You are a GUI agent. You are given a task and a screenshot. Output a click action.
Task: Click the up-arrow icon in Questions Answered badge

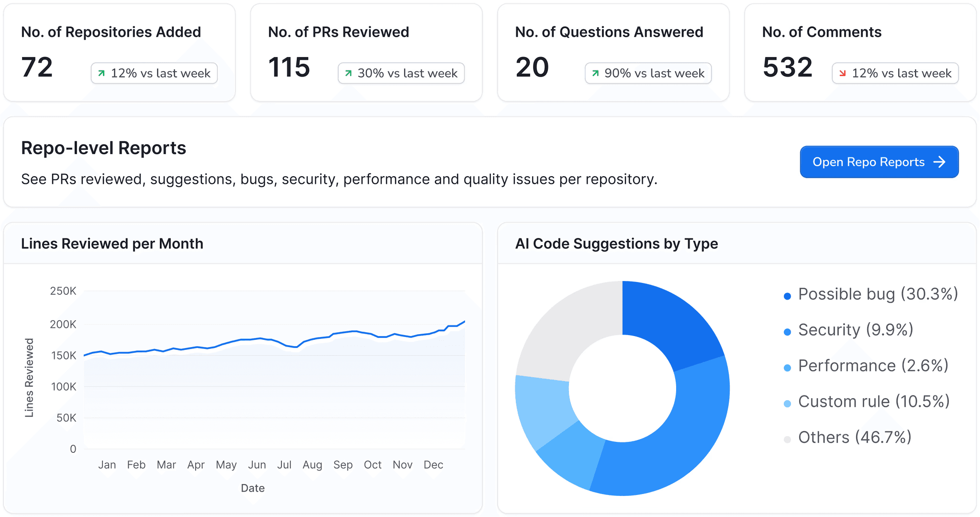595,73
